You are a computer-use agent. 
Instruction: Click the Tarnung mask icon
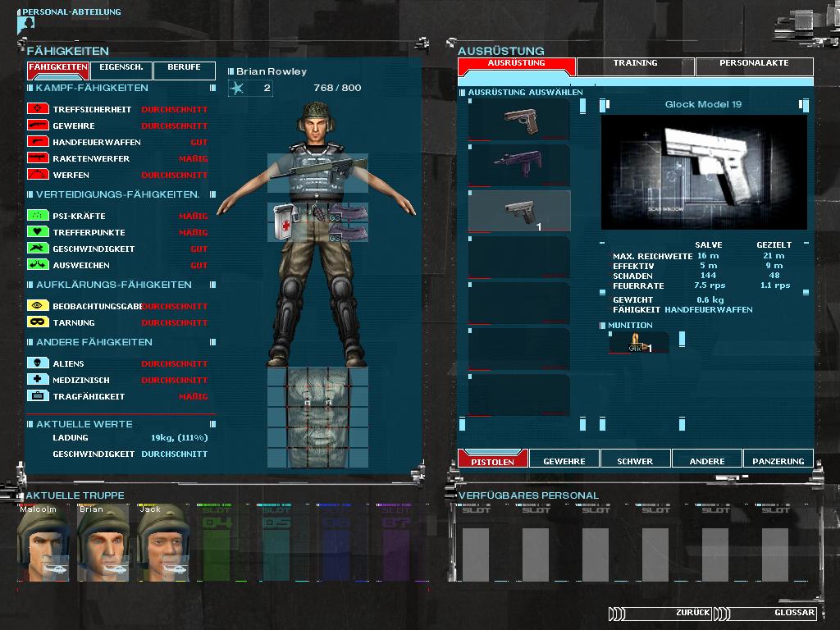point(39,322)
